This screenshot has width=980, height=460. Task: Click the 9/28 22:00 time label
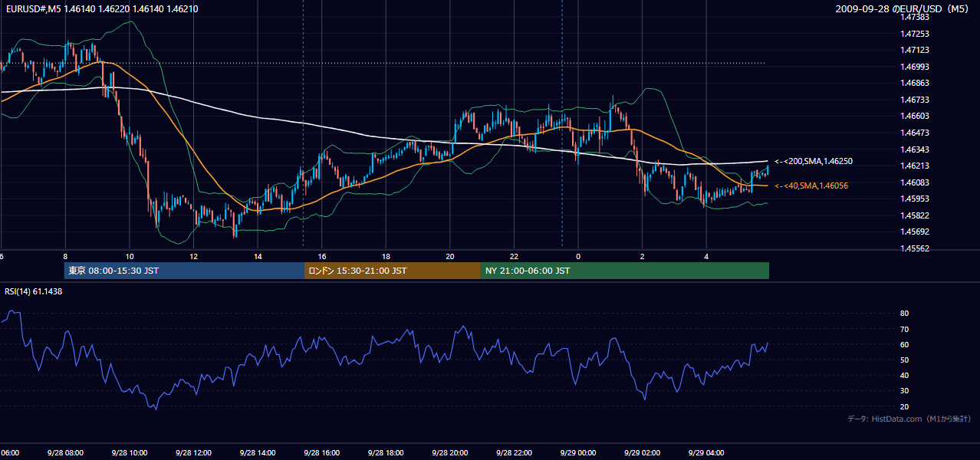(x=514, y=452)
